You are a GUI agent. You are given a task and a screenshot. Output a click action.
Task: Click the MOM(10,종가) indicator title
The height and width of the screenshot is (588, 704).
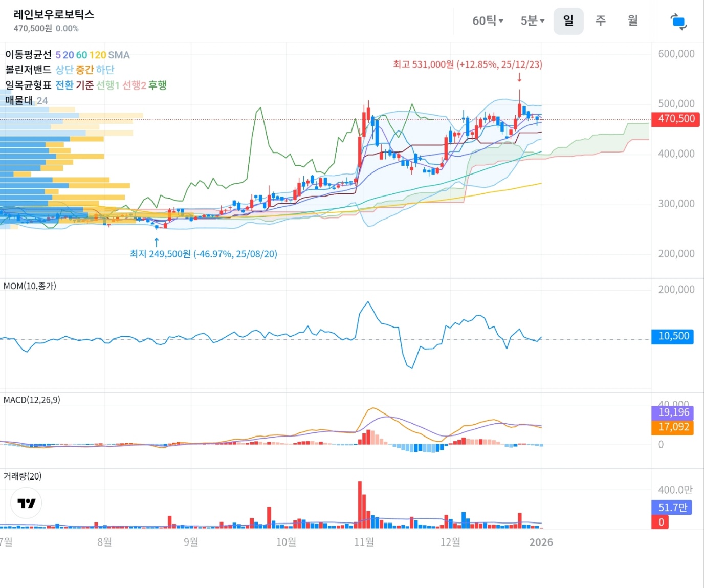click(30, 286)
